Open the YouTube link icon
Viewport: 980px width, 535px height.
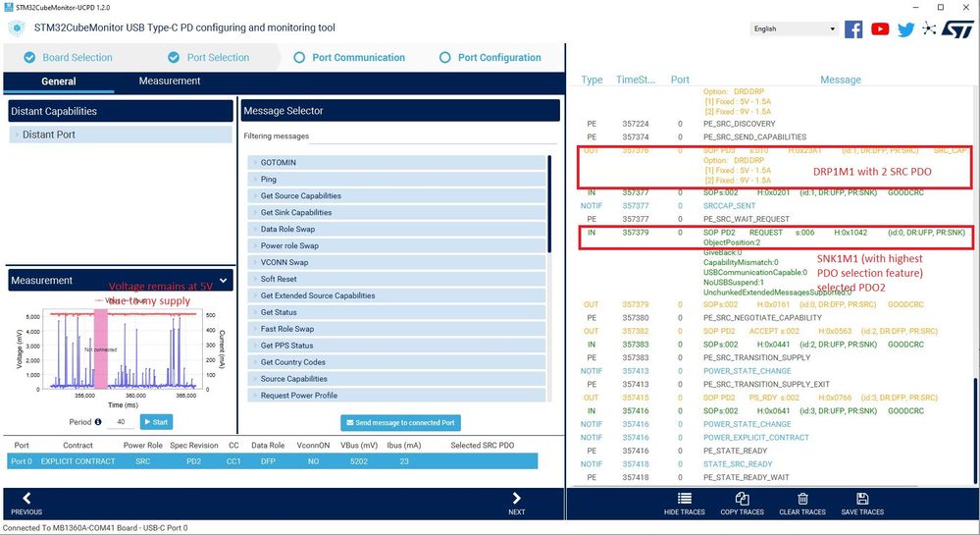coord(880,28)
